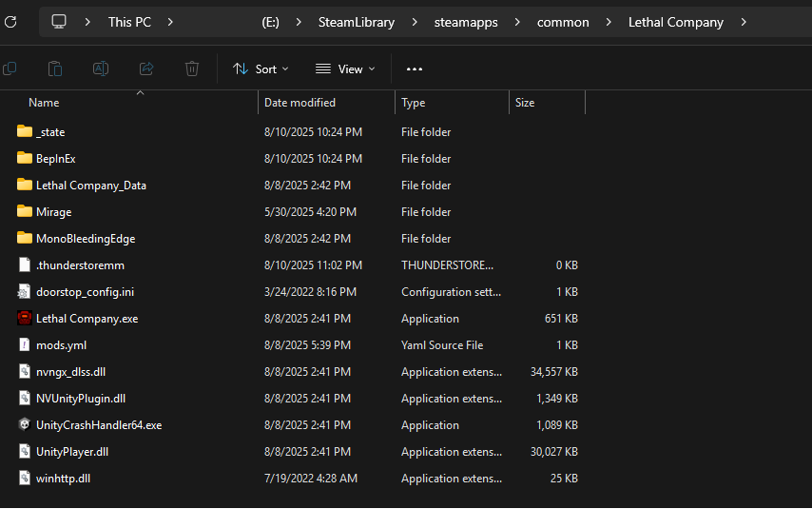Sort by the Name column header
This screenshot has height=509, width=812.
click(x=44, y=103)
